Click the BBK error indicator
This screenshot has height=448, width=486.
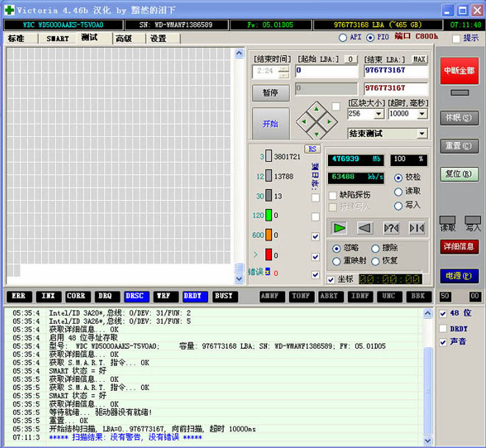point(419,296)
